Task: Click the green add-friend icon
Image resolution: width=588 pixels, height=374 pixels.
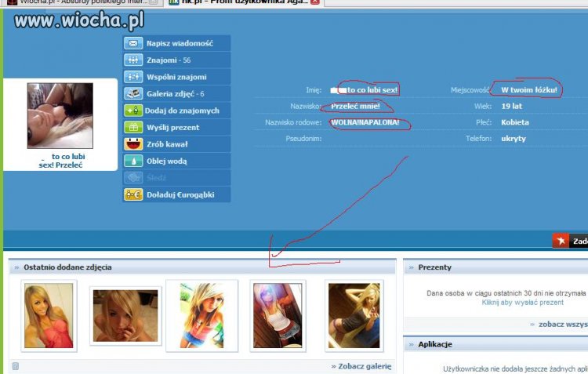Action: [x=133, y=111]
